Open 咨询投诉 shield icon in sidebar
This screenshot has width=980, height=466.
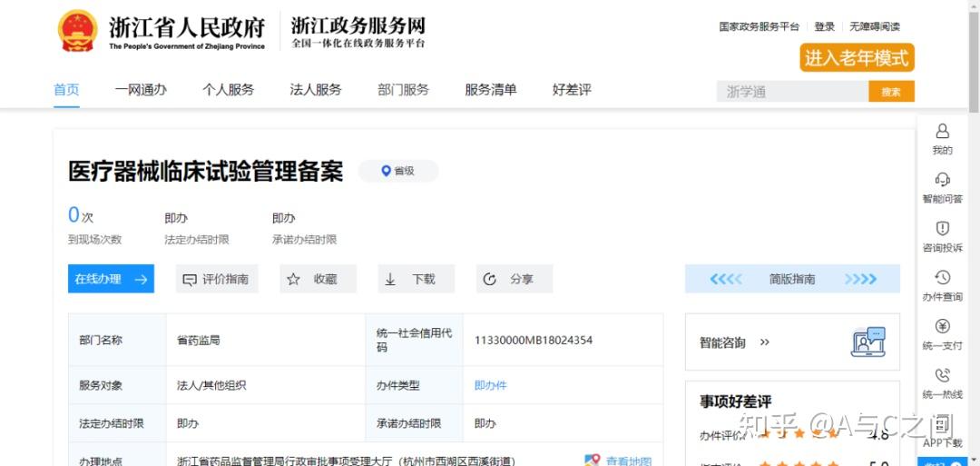coord(943,228)
